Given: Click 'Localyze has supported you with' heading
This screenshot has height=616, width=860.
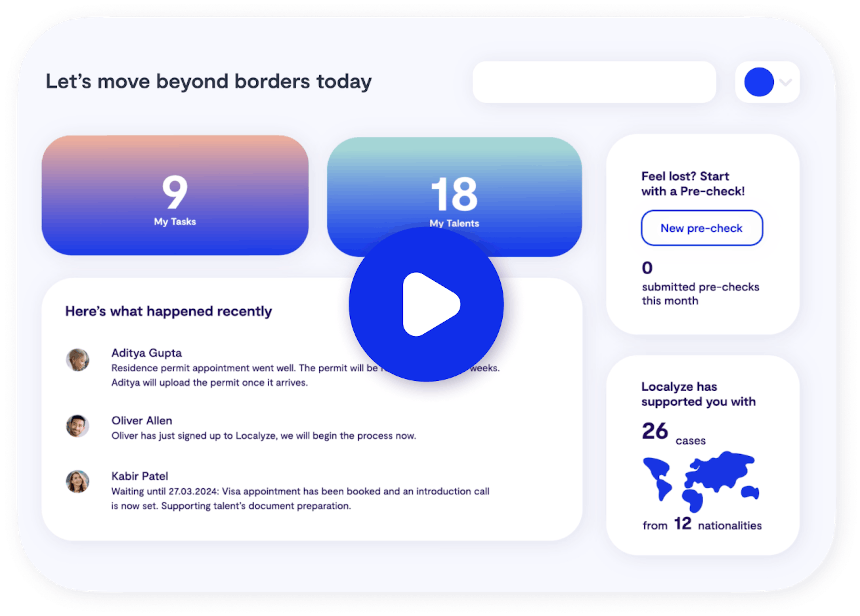Looking at the screenshot, I should click(x=699, y=394).
